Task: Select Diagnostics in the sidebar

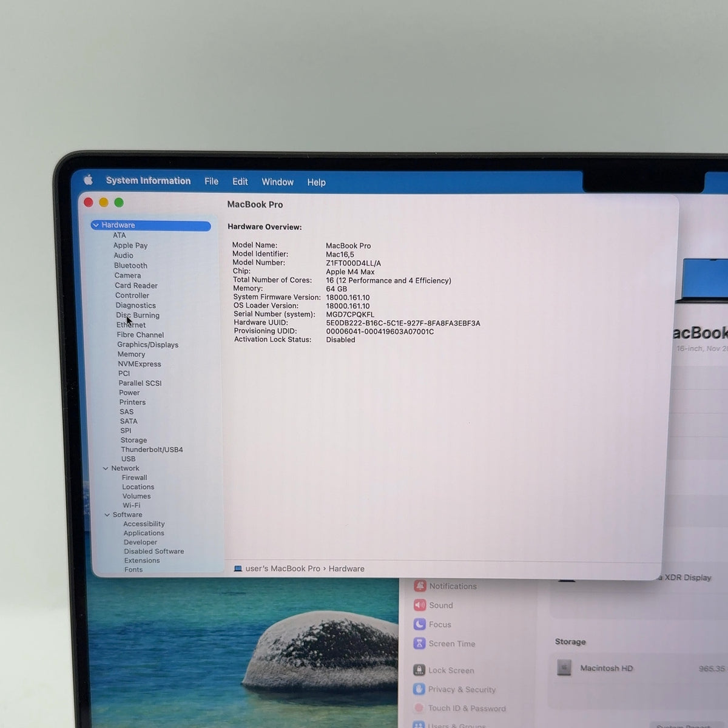Action: [136, 306]
